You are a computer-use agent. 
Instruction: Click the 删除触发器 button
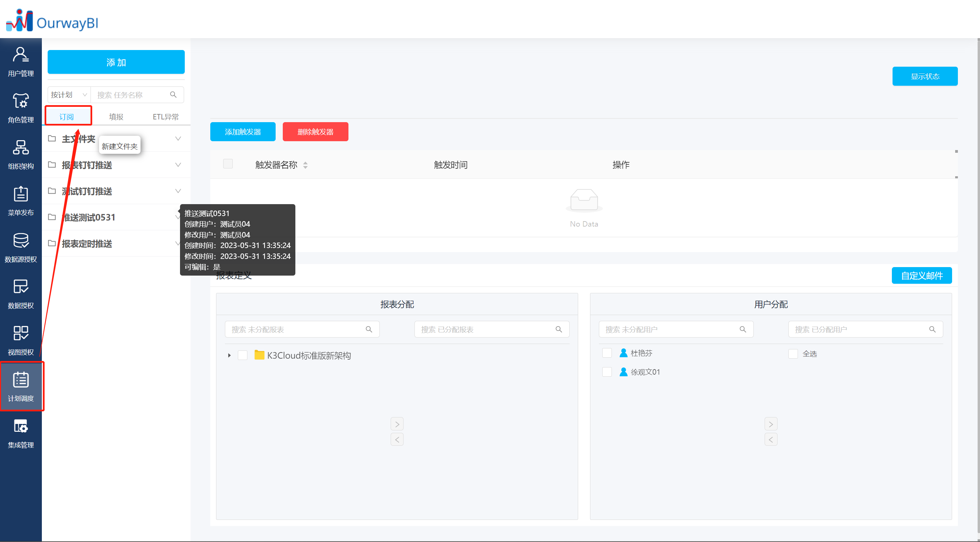click(315, 132)
